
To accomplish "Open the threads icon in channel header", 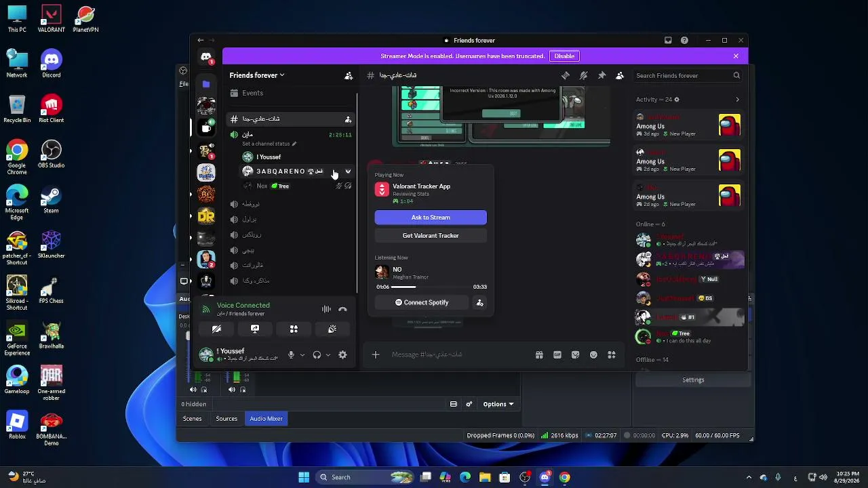I will 566,75.
